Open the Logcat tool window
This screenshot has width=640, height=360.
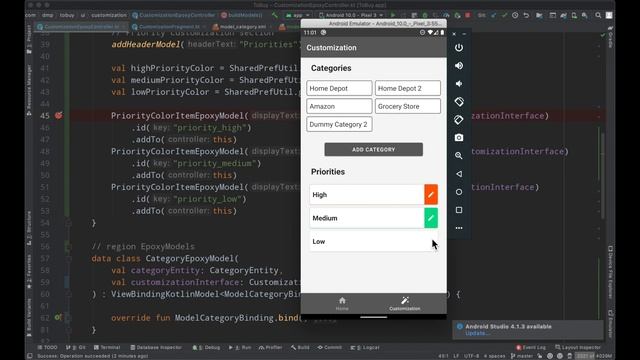click(365, 347)
